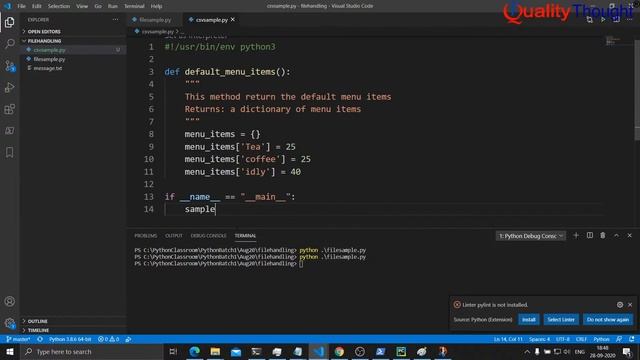Switch to the Output panel tab
Image resolution: width=640 pixels, height=360 pixels.
click(x=174, y=236)
